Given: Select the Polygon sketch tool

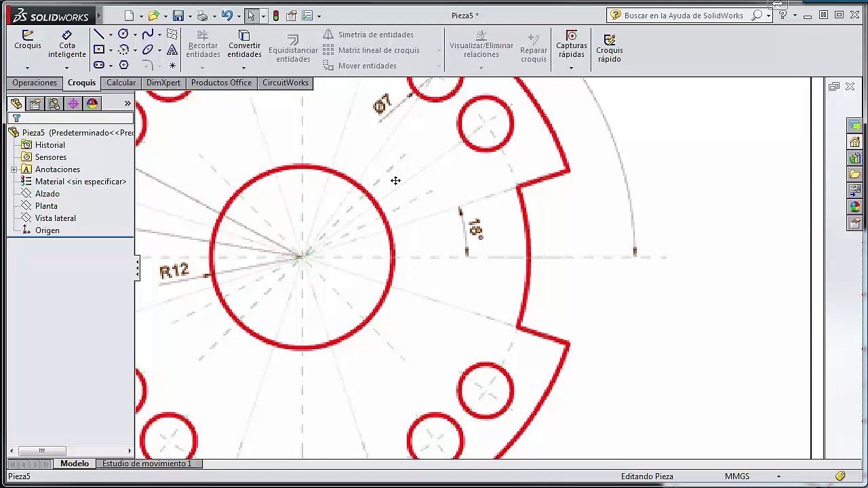Looking at the screenshot, I should (123, 65).
